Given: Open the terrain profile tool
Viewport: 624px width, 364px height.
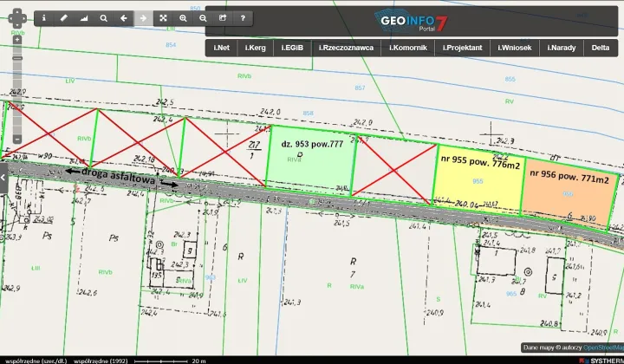Looking at the screenshot, I should 83,18.
